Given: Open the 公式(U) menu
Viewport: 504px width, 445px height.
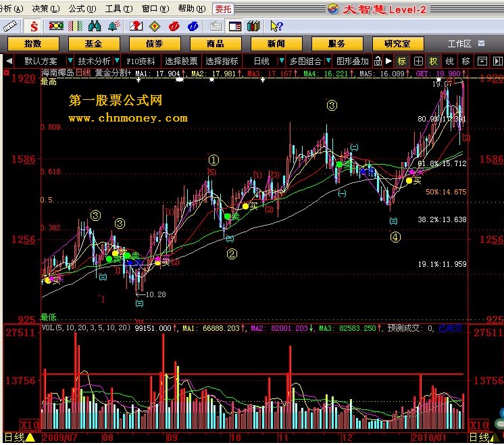Looking at the screenshot, I should 82,9.
